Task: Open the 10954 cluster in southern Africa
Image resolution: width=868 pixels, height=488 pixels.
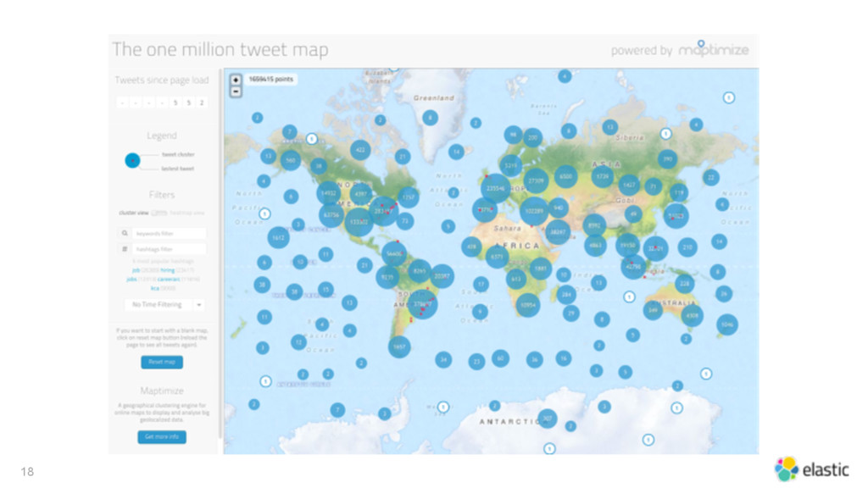Action: click(x=527, y=305)
